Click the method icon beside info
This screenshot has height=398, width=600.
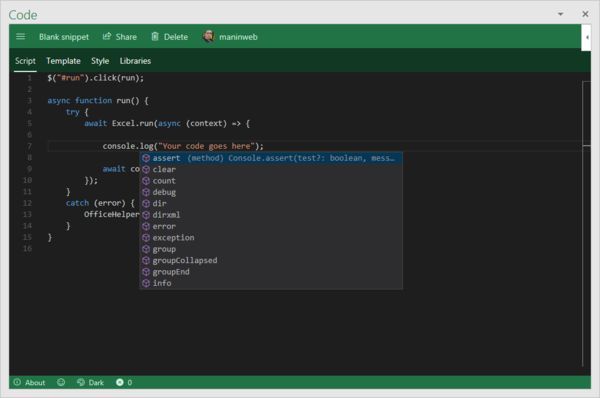tap(146, 283)
